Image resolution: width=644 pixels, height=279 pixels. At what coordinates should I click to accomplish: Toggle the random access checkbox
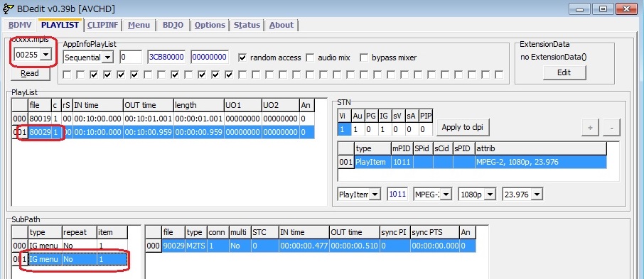point(242,58)
